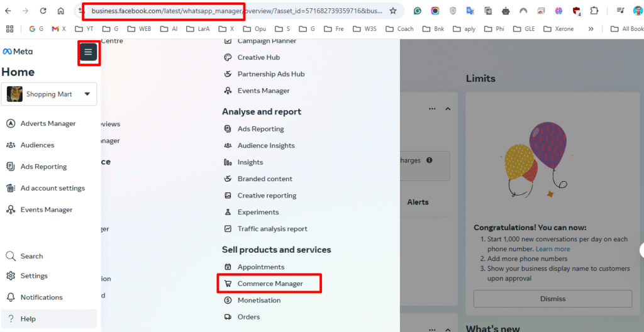Screen dimensions: 644x332
Task: Open Help in the sidebar
Action: pos(49,319)
